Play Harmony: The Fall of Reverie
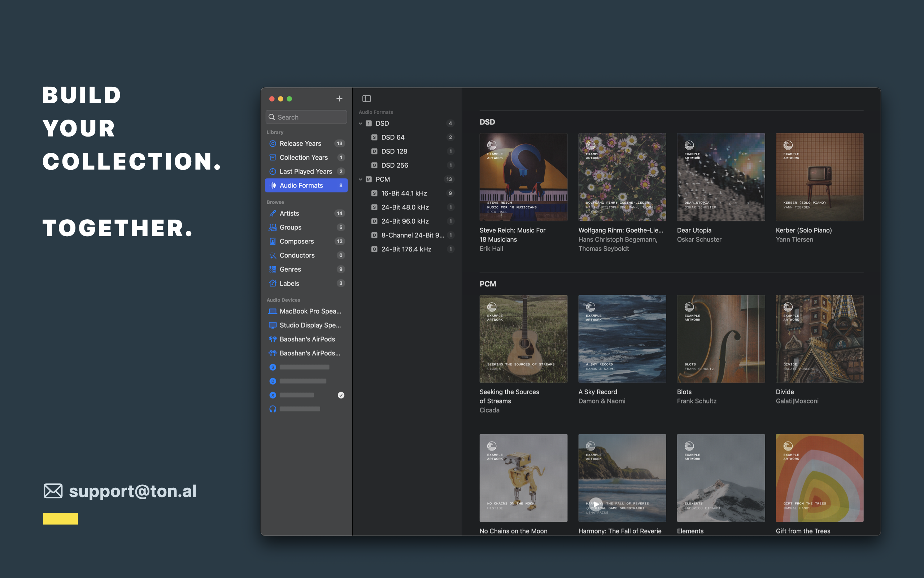Screen dimensions: 924x578 click(596, 505)
